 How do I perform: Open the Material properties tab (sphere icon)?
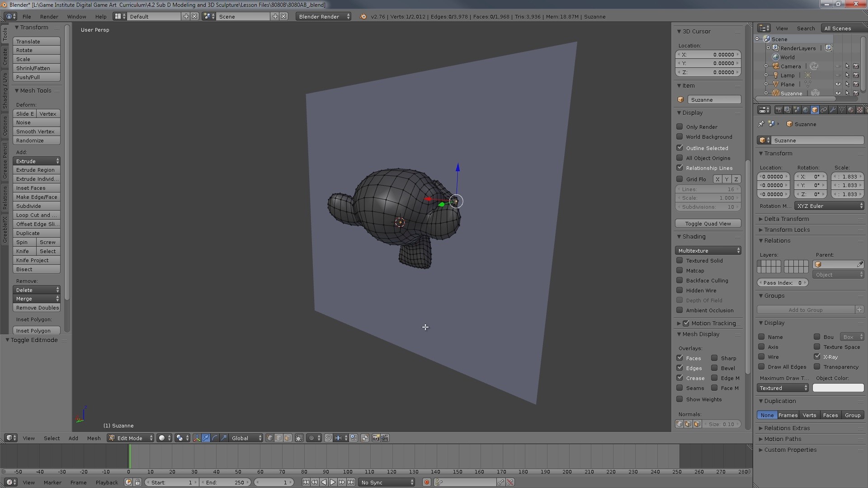(x=851, y=110)
